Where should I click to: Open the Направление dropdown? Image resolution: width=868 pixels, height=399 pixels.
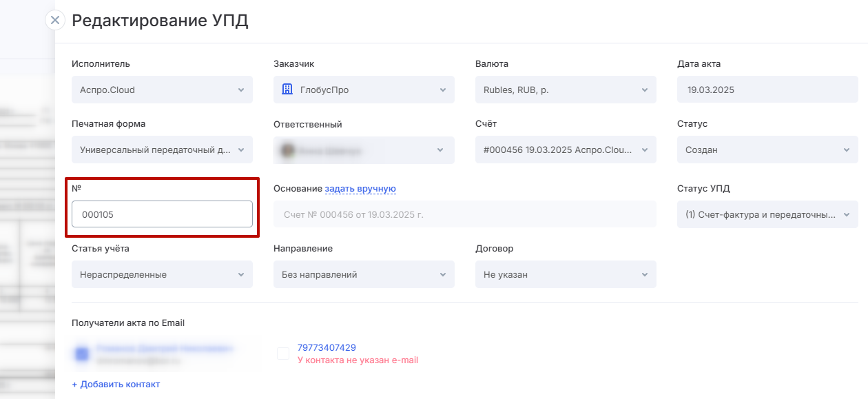(364, 274)
